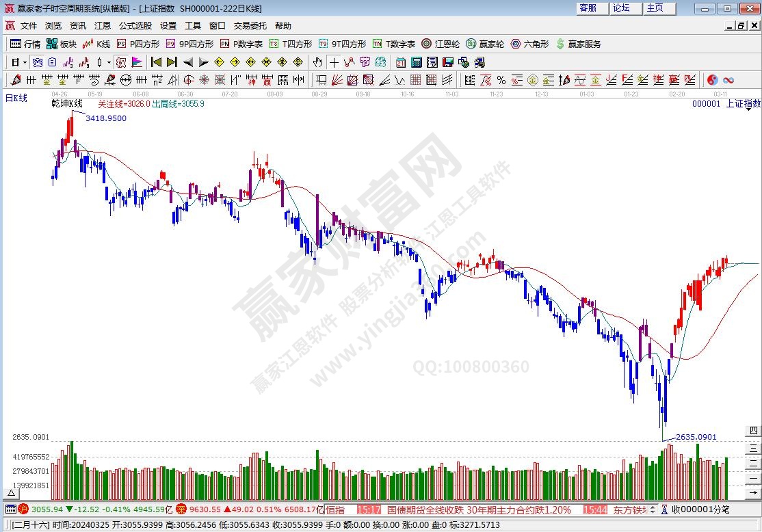Screen dimensions: 762x532
Task: Open the 公式选股 menu
Action: [x=135, y=25]
